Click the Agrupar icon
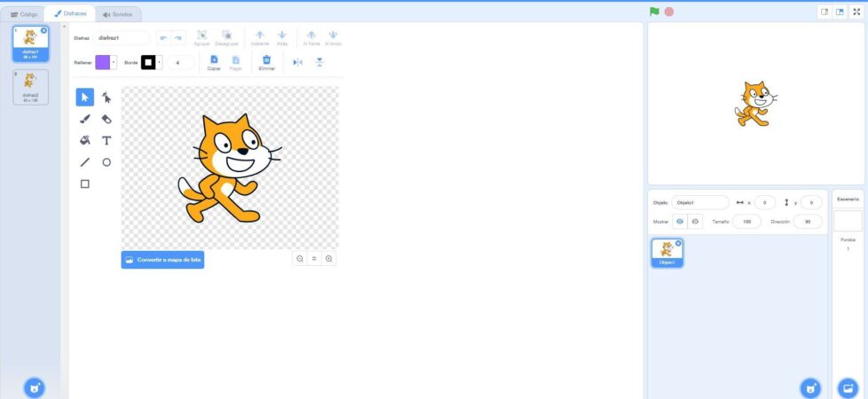Screen dimensions: 868x399 [202, 35]
